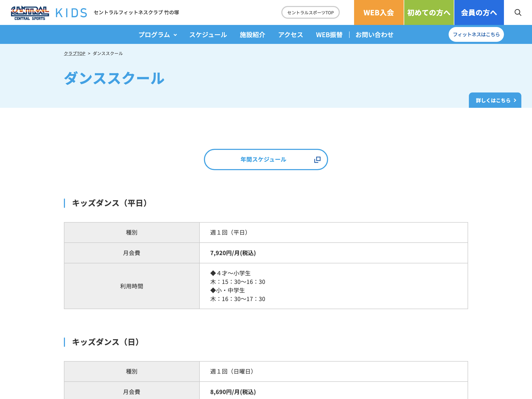Open the 施設紹介 menu item

click(x=252, y=35)
